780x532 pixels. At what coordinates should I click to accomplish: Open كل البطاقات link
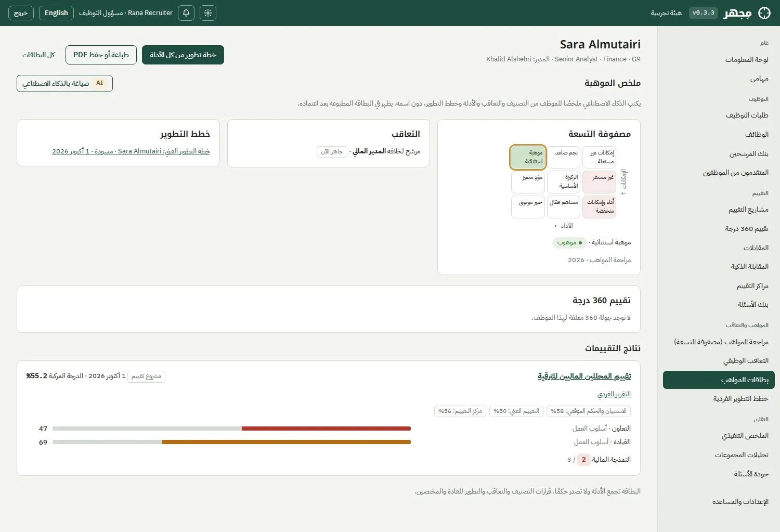point(38,55)
